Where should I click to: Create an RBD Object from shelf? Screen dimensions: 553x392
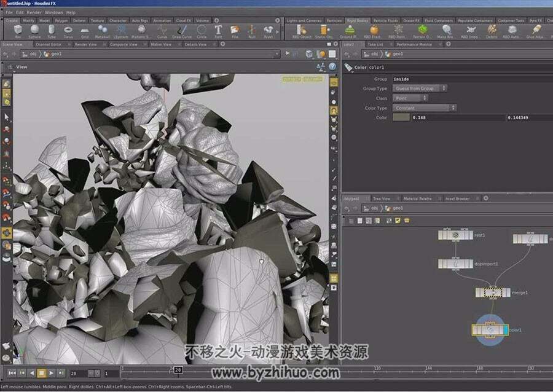[x=302, y=31]
